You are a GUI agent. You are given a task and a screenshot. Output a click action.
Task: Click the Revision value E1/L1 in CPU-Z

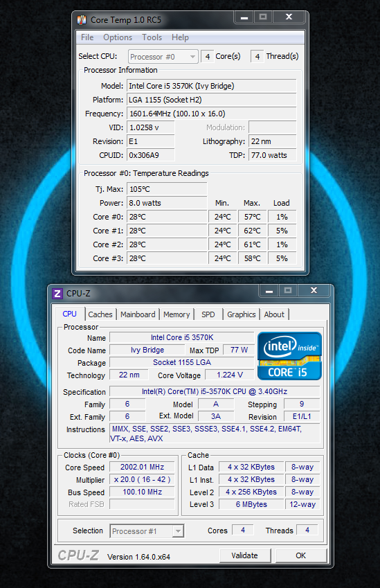click(302, 416)
